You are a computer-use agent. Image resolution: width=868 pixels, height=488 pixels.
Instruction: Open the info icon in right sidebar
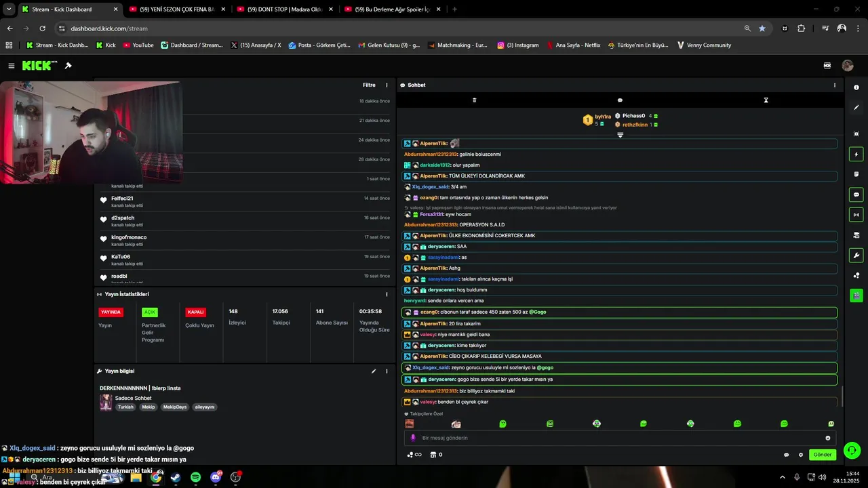click(x=856, y=87)
